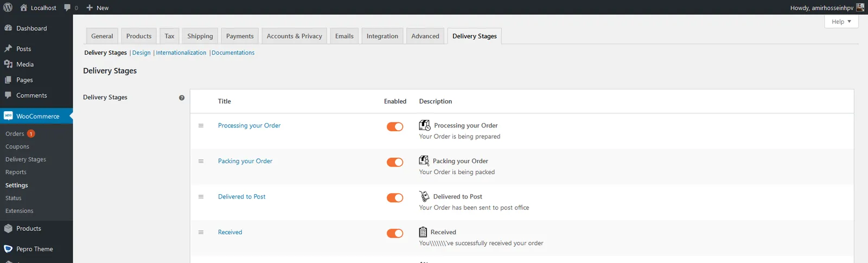This screenshot has height=263, width=868.
Task: Switch to the Tax tab
Action: (x=169, y=36)
